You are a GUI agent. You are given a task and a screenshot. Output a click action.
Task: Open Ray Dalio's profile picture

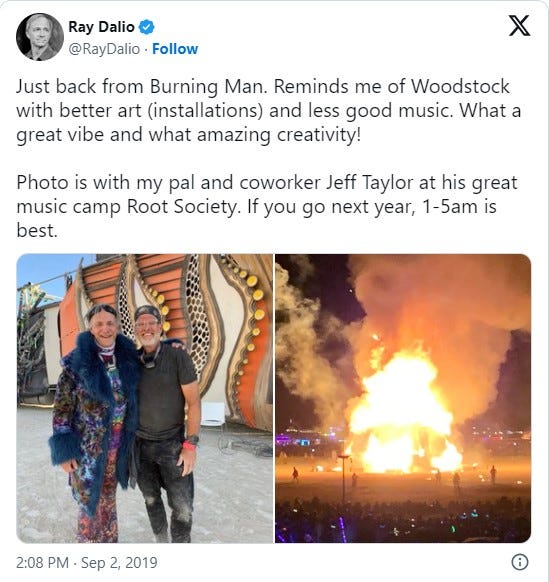[39, 37]
